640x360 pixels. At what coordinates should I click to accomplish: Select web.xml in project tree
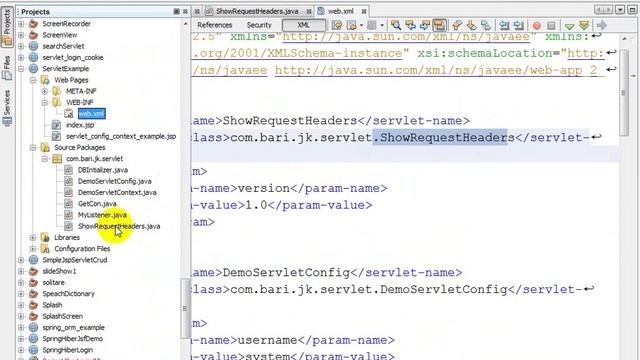pyautogui.click(x=92, y=113)
